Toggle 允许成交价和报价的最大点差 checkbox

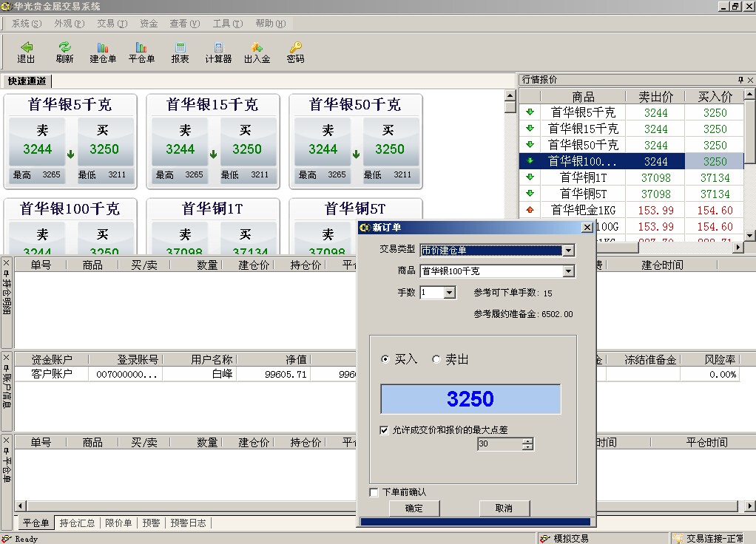click(x=384, y=429)
